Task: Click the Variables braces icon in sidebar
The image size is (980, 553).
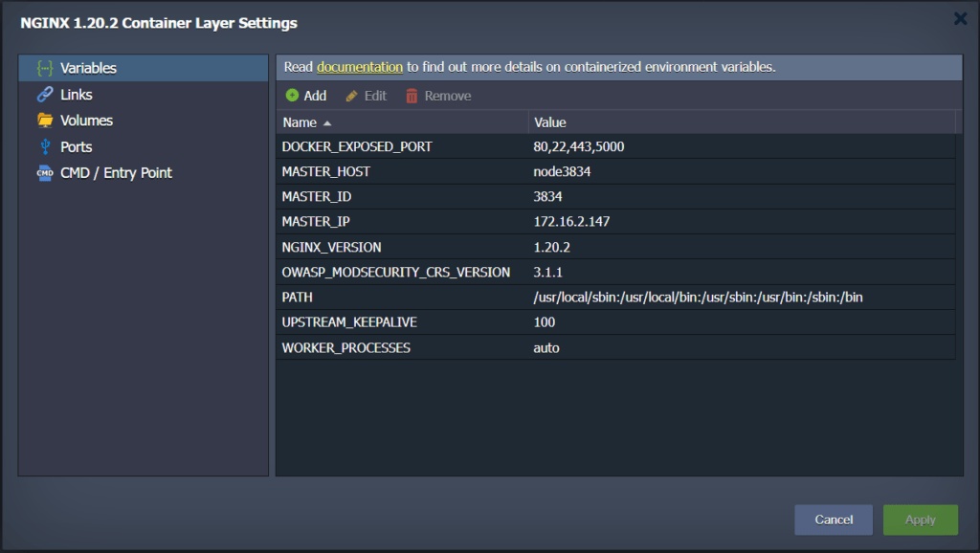Action: click(x=44, y=68)
